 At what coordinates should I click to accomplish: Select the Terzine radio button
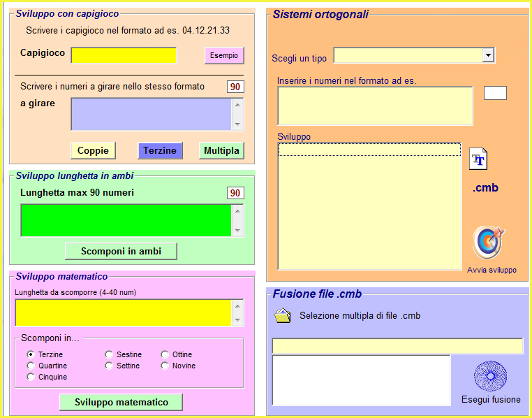pos(31,354)
